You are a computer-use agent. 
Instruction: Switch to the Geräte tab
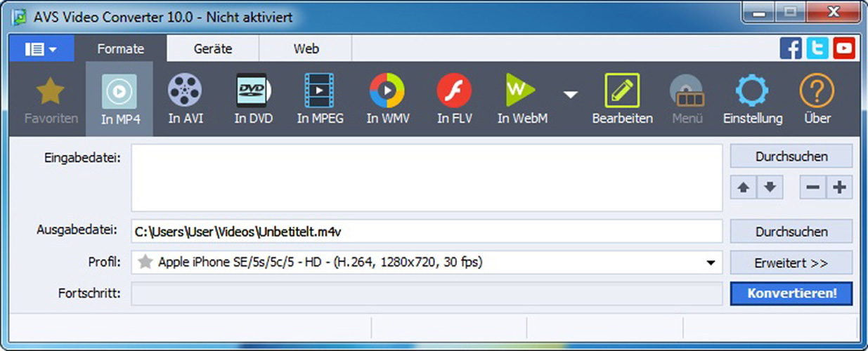pyautogui.click(x=212, y=49)
